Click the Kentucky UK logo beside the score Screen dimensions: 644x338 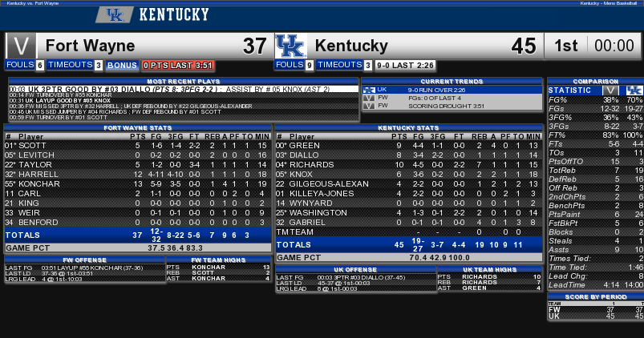[290, 46]
